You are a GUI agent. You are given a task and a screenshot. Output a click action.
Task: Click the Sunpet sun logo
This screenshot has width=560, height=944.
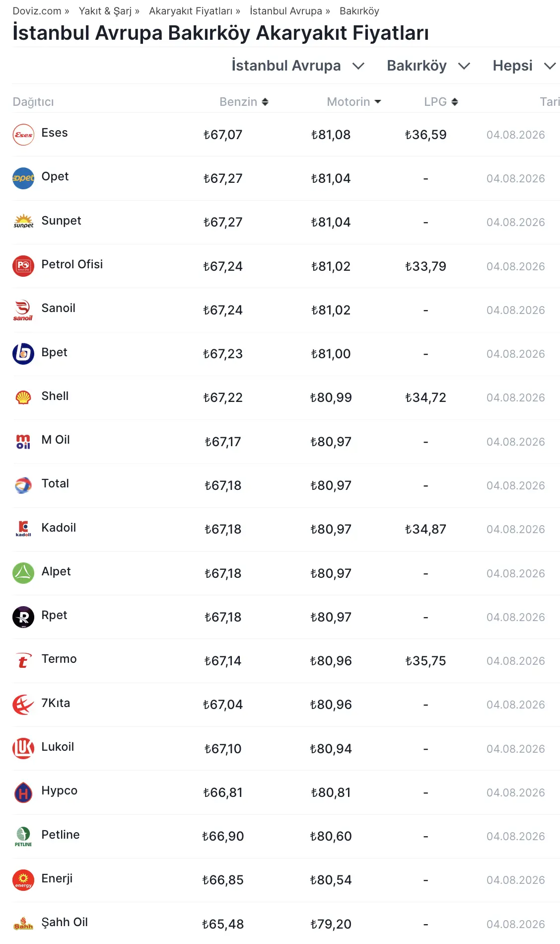click(23, 222)
